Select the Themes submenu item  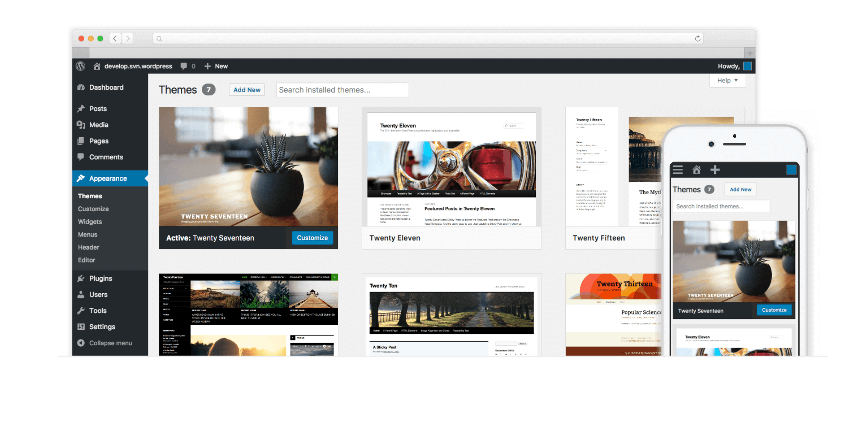[90, 196]
